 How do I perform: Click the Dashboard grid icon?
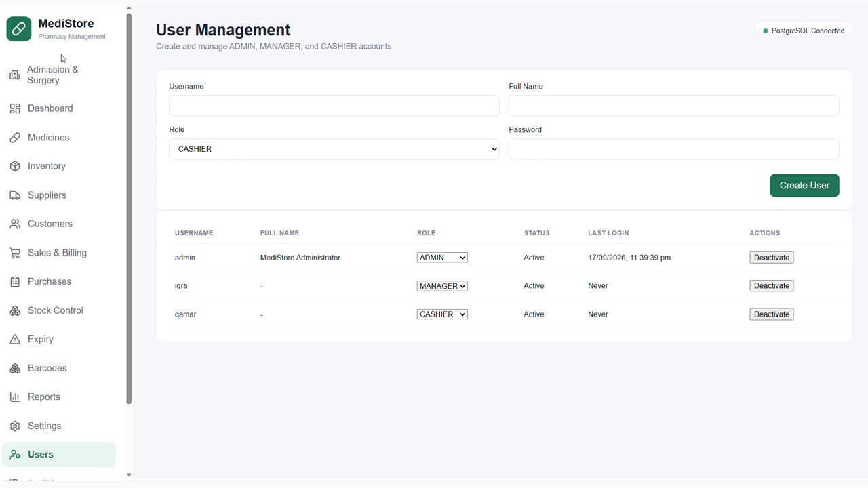click(x=15, y=108)
